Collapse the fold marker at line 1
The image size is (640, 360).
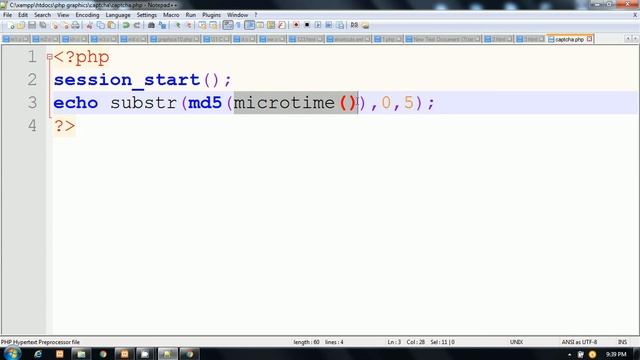click(x=49, y=57)
